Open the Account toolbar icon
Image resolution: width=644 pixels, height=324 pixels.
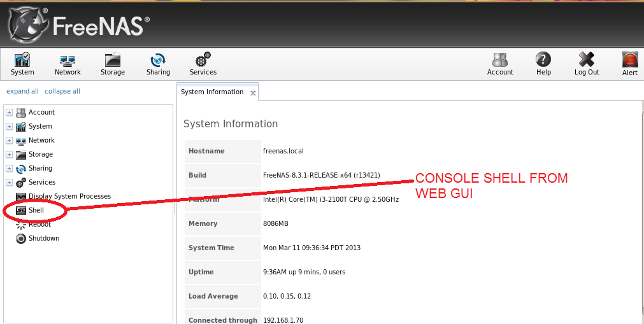pos(500,60)
